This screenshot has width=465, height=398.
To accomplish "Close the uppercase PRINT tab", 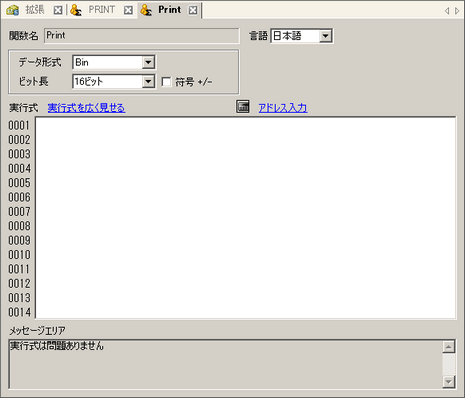I will click(128, 10).
